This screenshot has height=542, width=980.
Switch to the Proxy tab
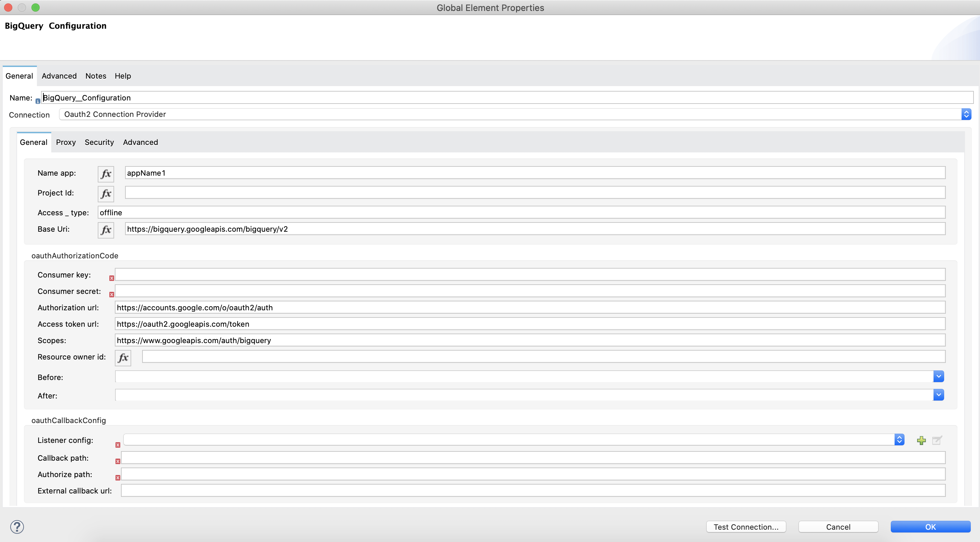tap(65, 141)
